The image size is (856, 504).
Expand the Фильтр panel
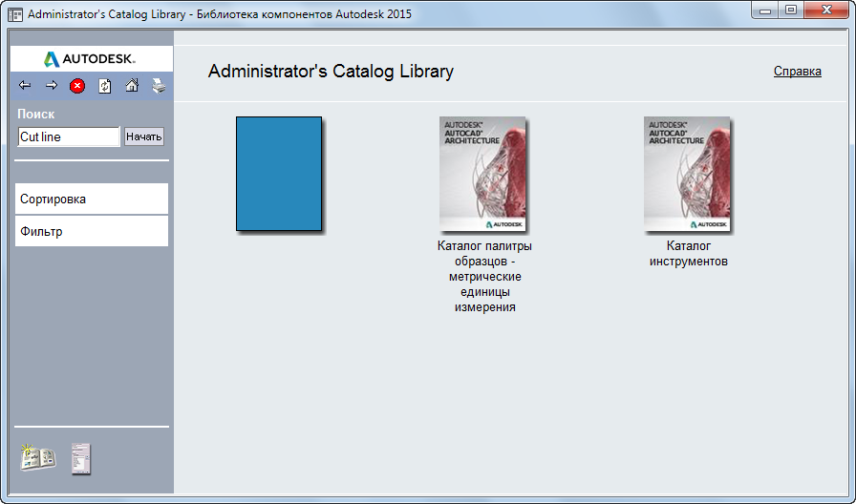point(92,231)
